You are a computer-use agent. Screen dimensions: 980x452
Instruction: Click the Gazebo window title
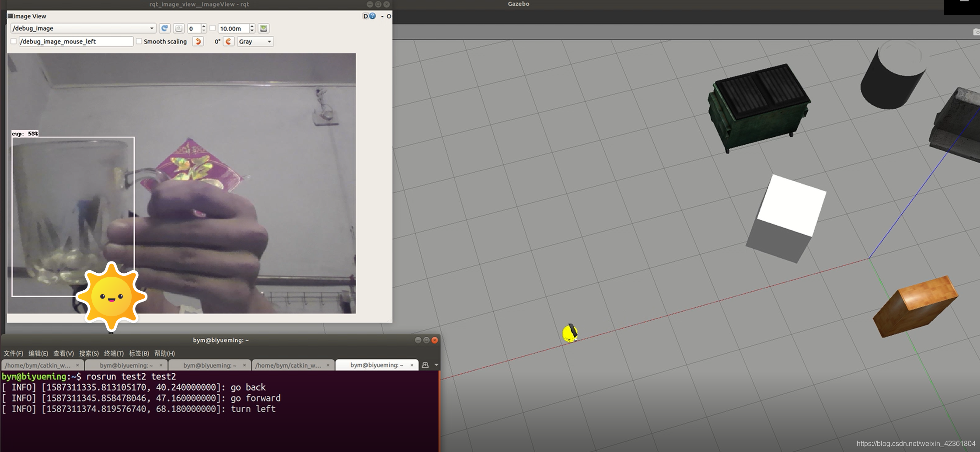point(519,4)
